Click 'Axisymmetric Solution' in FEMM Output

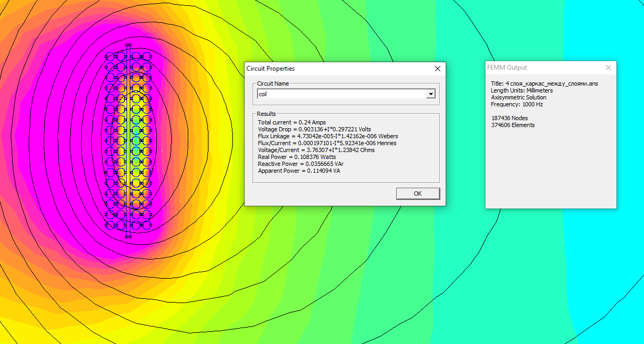518,97
